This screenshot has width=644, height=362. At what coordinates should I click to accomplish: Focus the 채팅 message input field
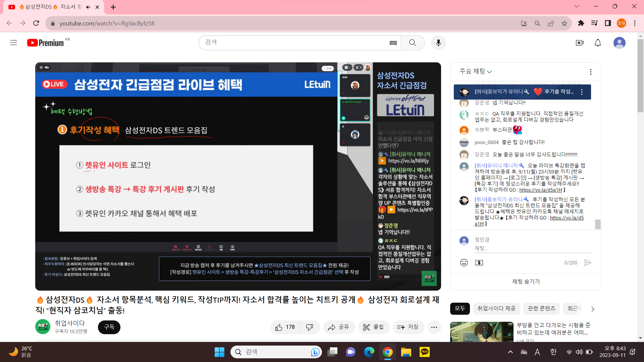coord(533,248)
